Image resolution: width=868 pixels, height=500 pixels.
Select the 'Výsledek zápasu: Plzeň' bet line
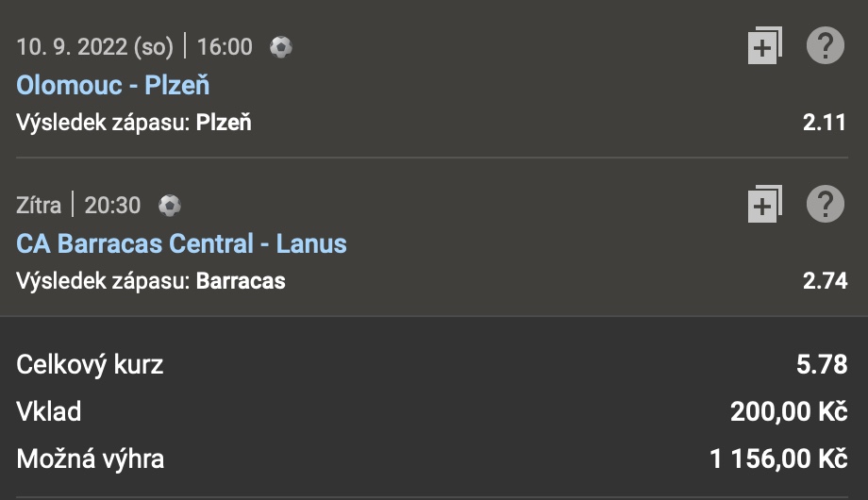[x=134, y=122]
